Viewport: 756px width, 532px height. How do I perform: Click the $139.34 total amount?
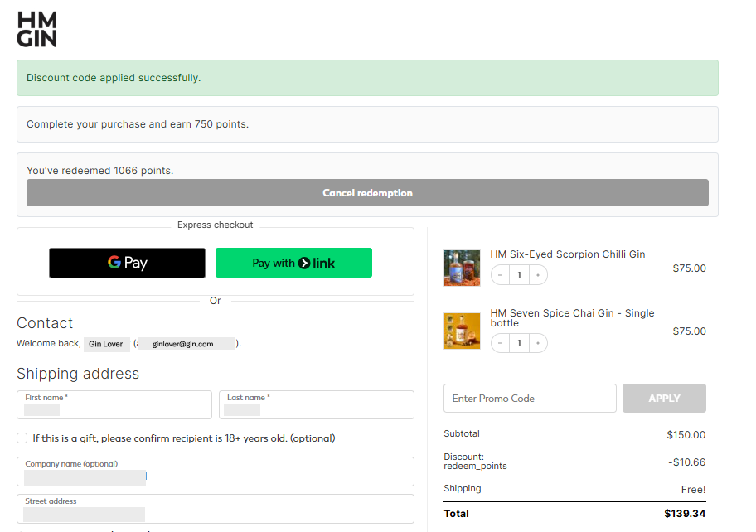tap(685, 514)
